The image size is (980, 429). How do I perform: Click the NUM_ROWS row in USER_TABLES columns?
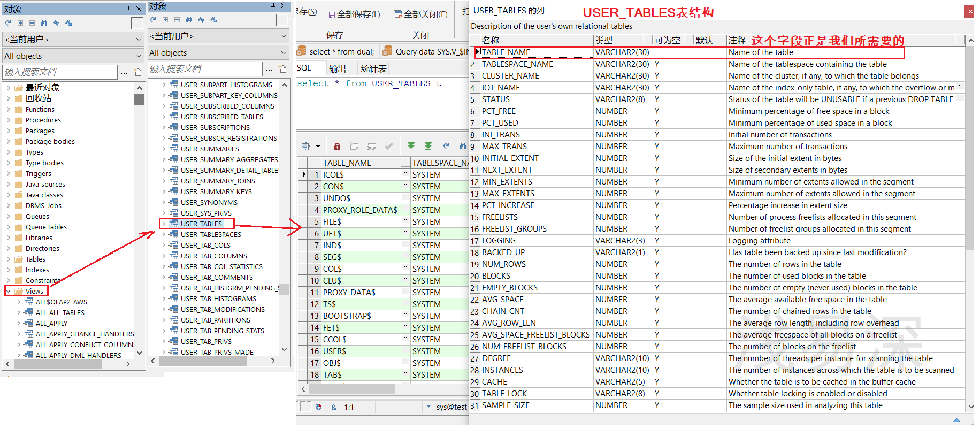[717, 264]
